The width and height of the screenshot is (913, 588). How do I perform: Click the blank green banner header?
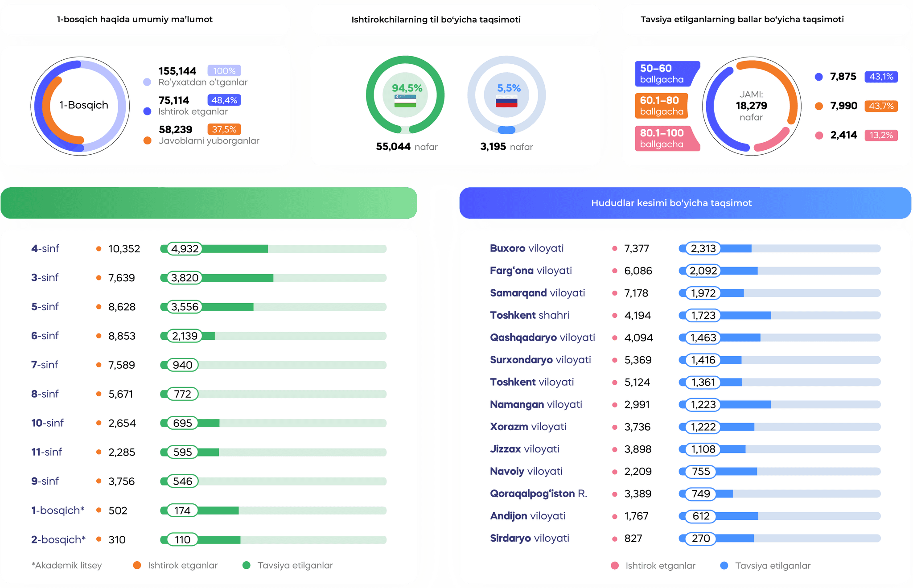(x=209, y=203)
